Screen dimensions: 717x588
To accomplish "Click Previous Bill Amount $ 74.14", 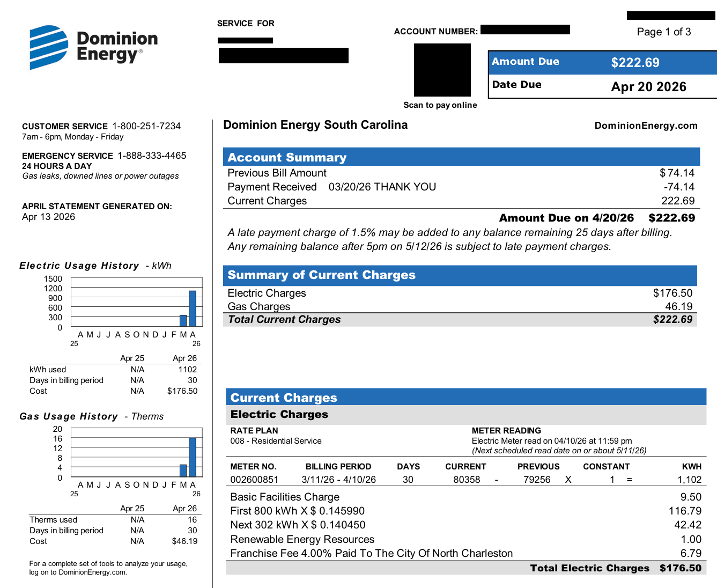I will pyautogui.click(x=461, y=173).
